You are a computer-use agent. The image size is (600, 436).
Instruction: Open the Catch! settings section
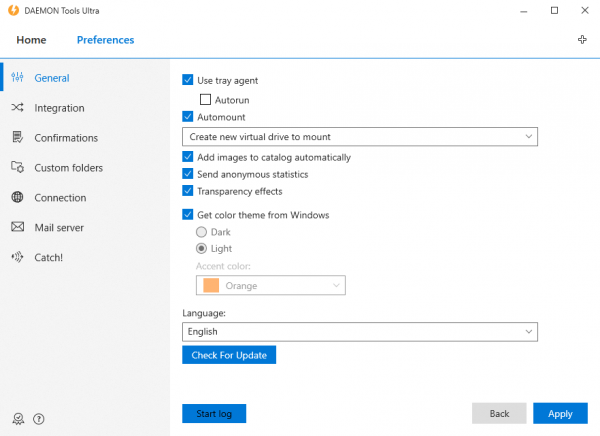(x=85, y=257)
